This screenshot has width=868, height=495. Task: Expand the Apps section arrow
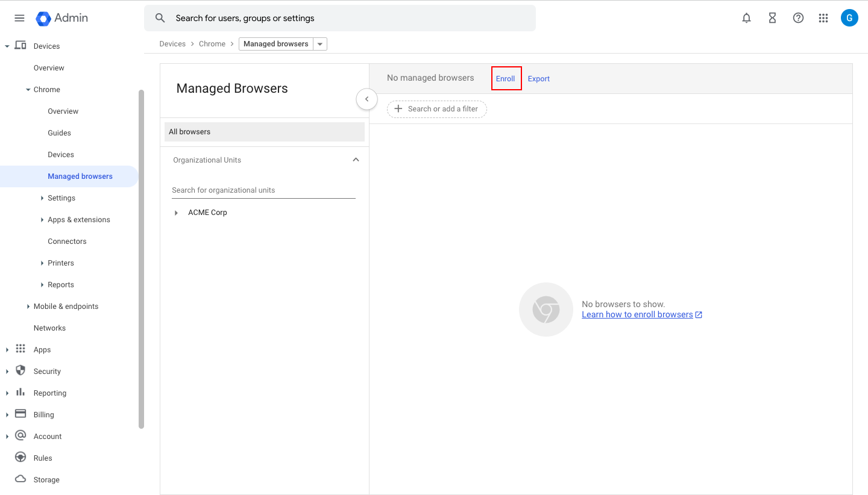tap(7, 350)
